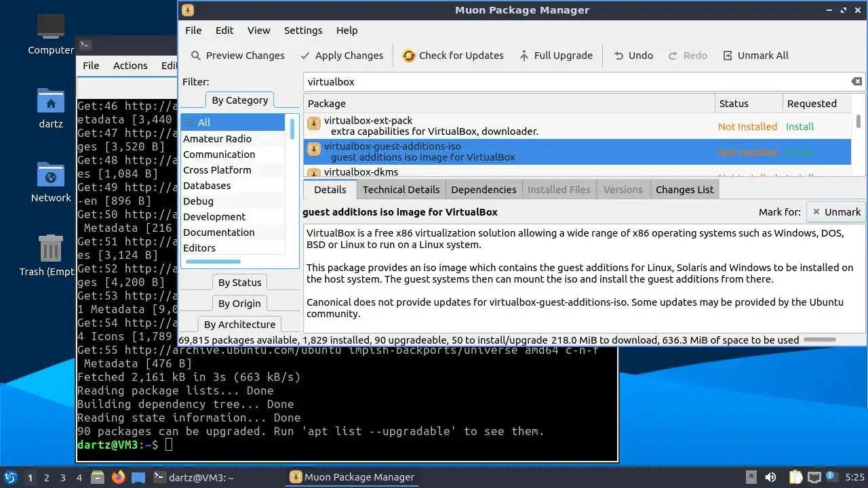Select the Communication category
The height and width of the screenshot is (488, 868).
[x=234, y=155]
